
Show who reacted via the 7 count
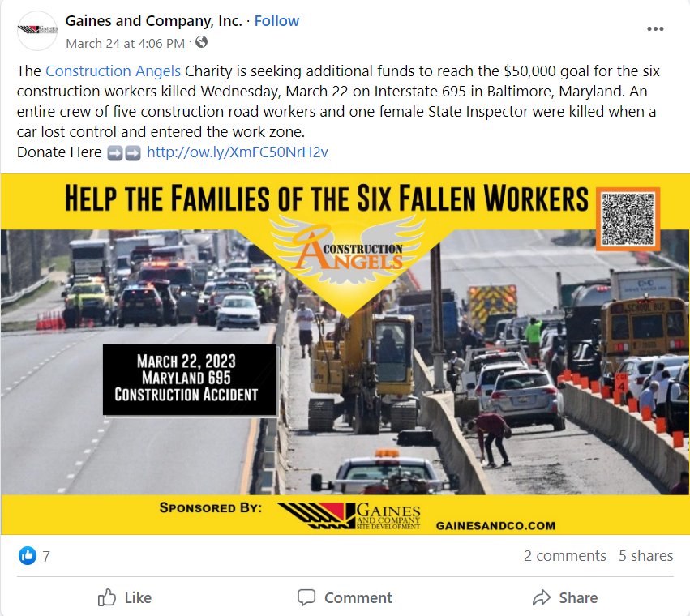click(x=46, y=557)
